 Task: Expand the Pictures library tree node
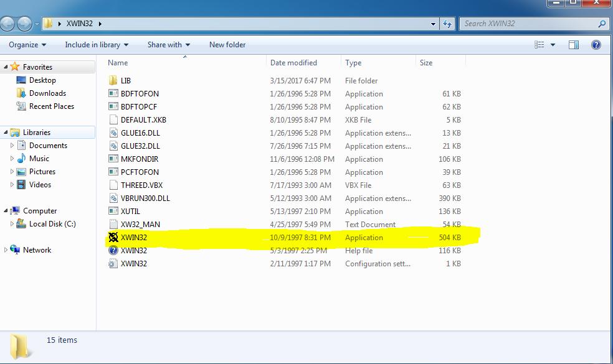12,172
